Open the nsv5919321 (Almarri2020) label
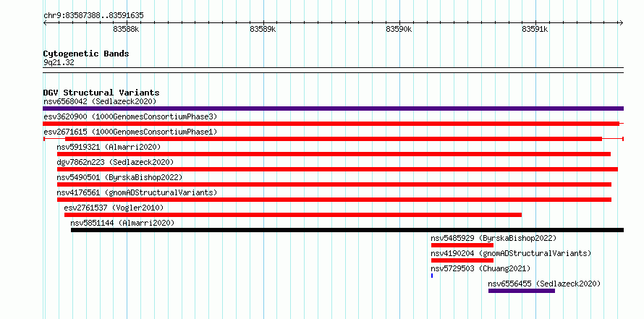The height and width of the screenshot is (319, 644). click(109, 147)
